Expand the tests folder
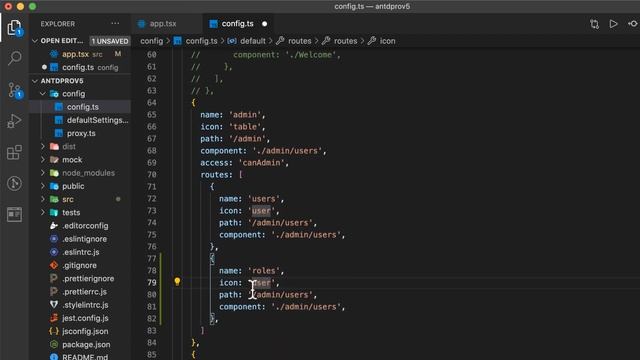The width and height of the screenshot is (640, 360). (43, 213)
